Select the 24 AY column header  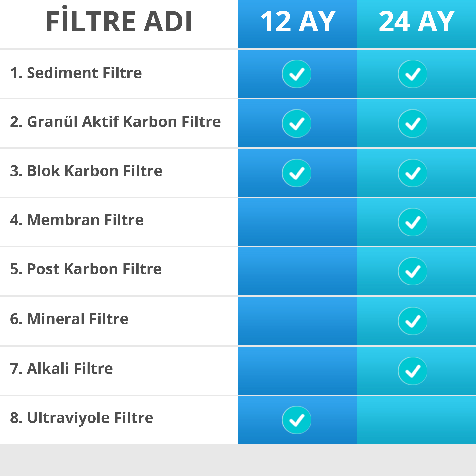point(416,22)
